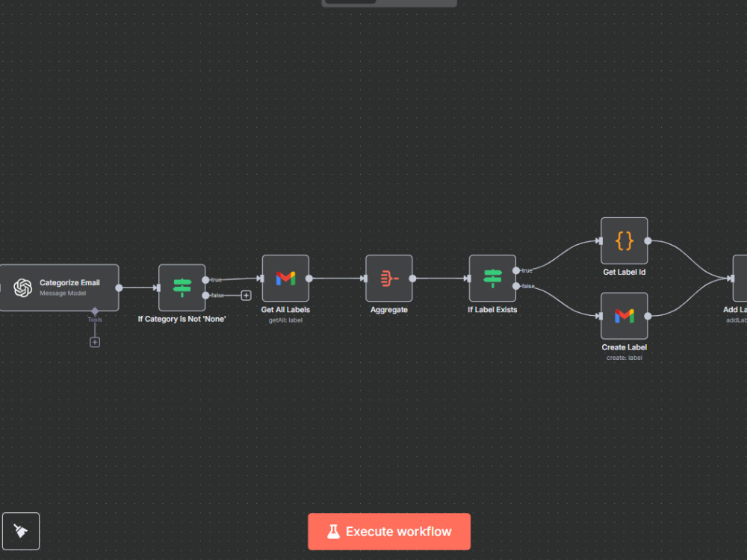Image resolution: width=747 pixels, height=560 pixels.
Task: Click the false output of If Label Exists
Action: 516,286
